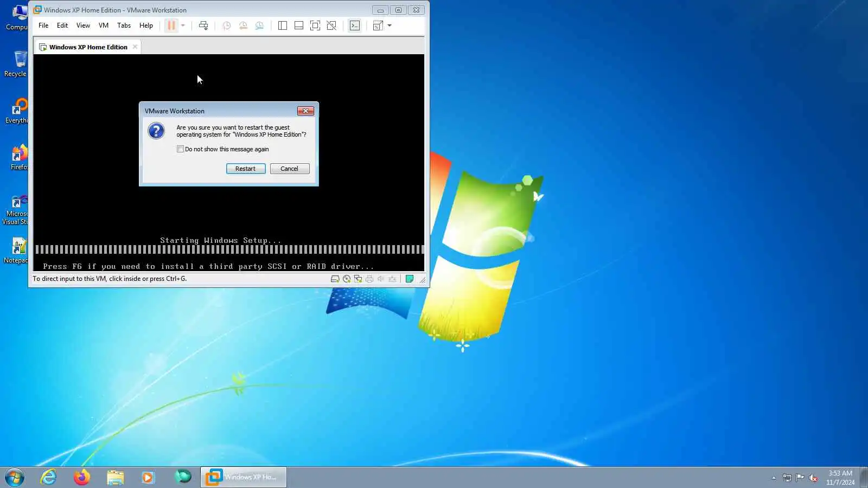The width and height of the screenshot is (868, 488).
Task: Click the USB controller status icon
Action: coord(392,279)
